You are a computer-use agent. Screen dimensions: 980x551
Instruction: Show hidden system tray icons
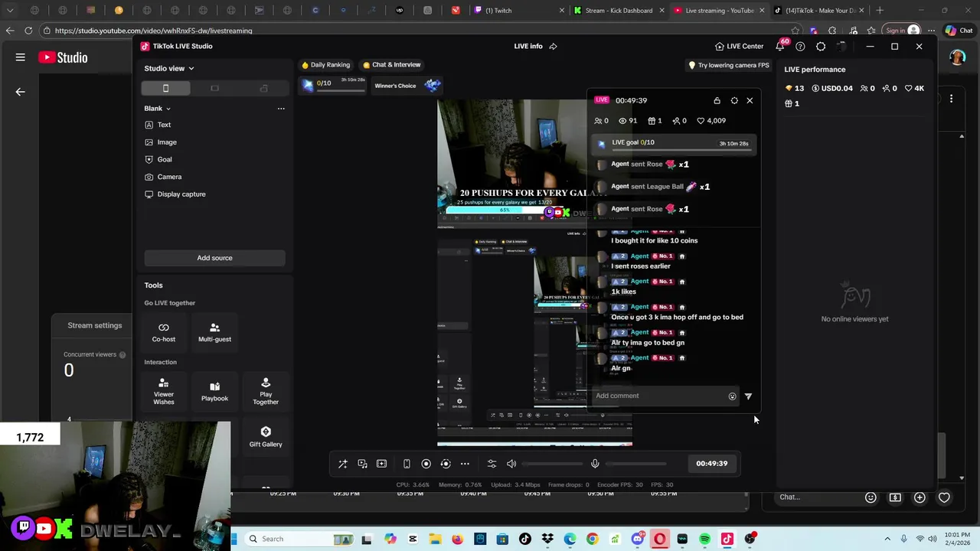coord(887,539)
